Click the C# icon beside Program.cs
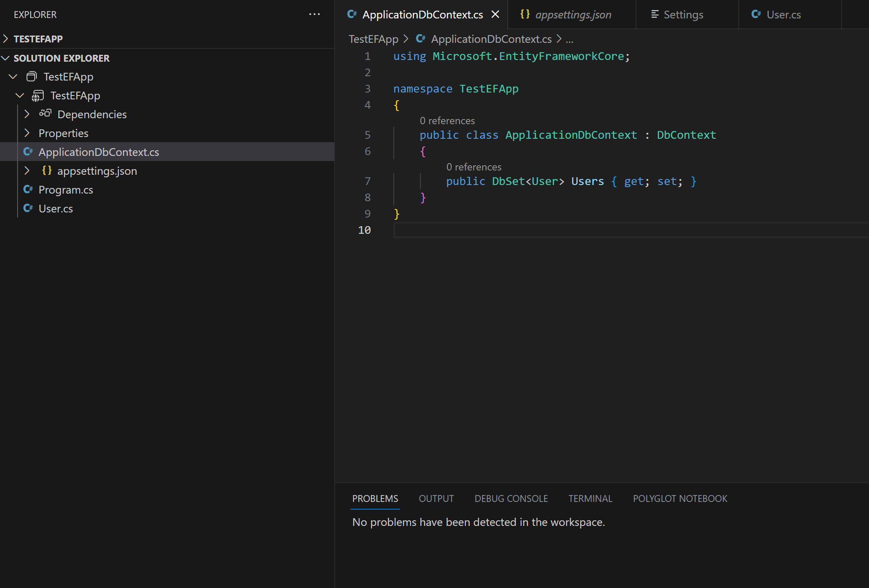This screenshot has height=588, width=869. point(28,189)
